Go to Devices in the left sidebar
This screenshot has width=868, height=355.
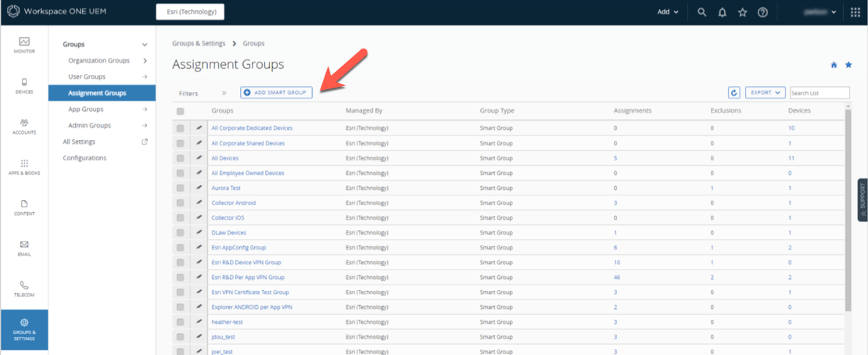(24, 85)
